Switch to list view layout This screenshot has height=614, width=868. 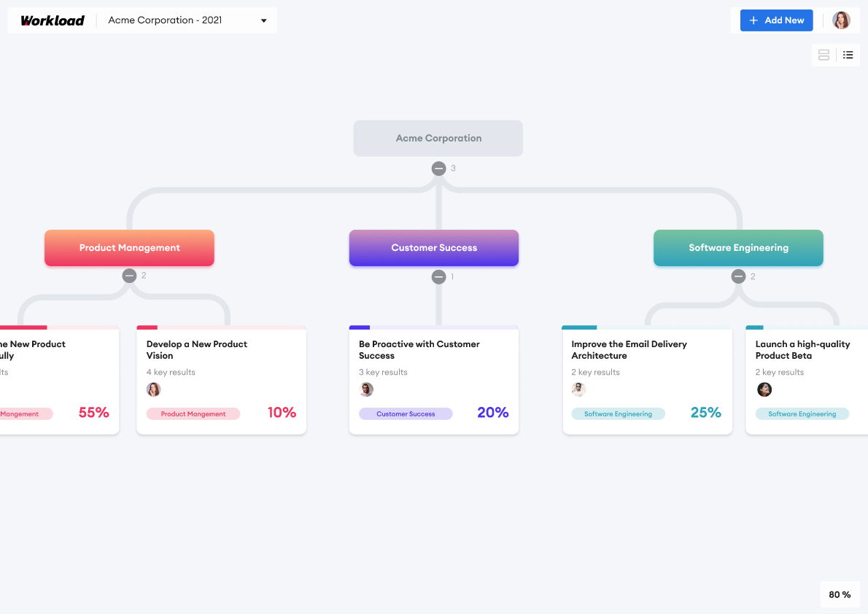pos(848,55)
